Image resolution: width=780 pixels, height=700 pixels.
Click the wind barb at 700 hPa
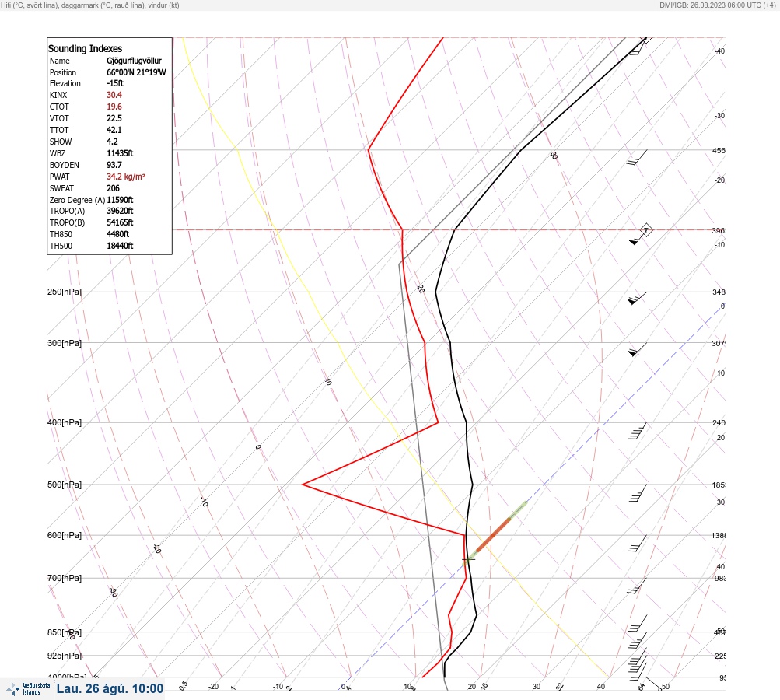(637, 586)
